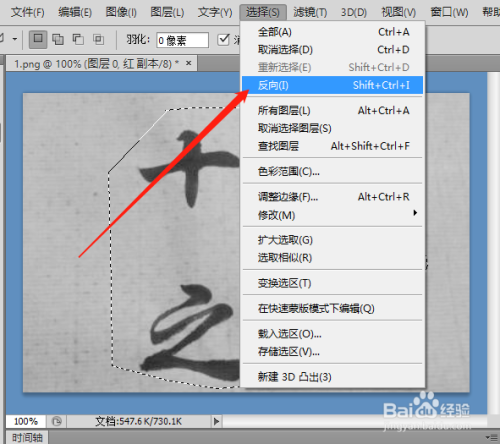Choose 新建 3D 凸出(3)

pos(332,377)
